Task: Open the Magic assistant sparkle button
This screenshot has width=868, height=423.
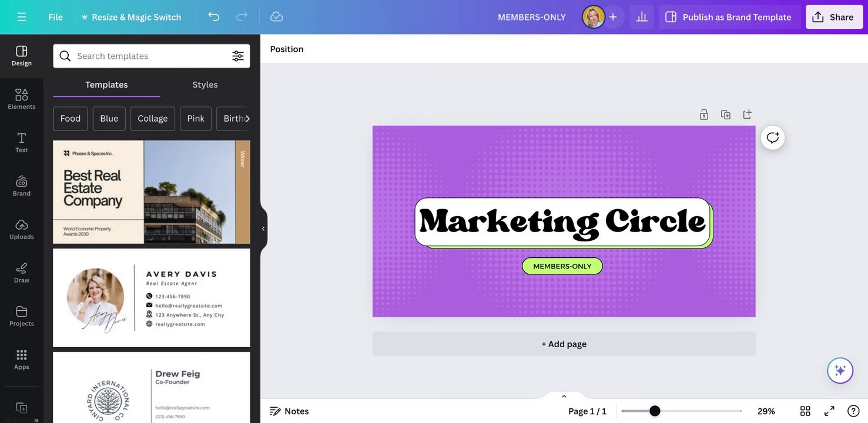Action: 840,371
